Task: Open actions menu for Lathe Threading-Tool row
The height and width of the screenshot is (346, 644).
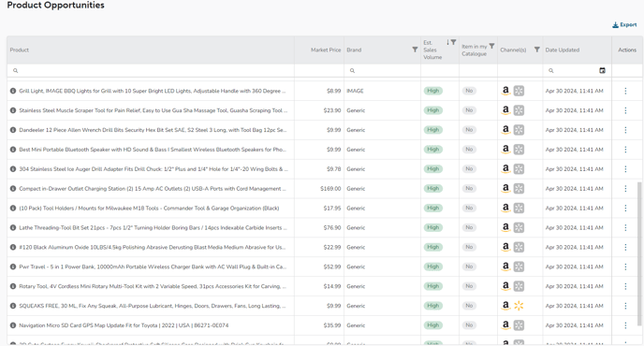Action: 625,228
